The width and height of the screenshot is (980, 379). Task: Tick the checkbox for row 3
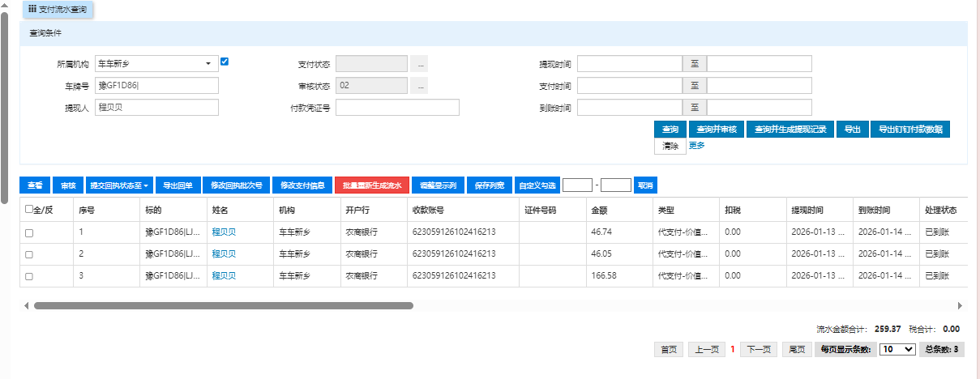[x=29, y=276]
